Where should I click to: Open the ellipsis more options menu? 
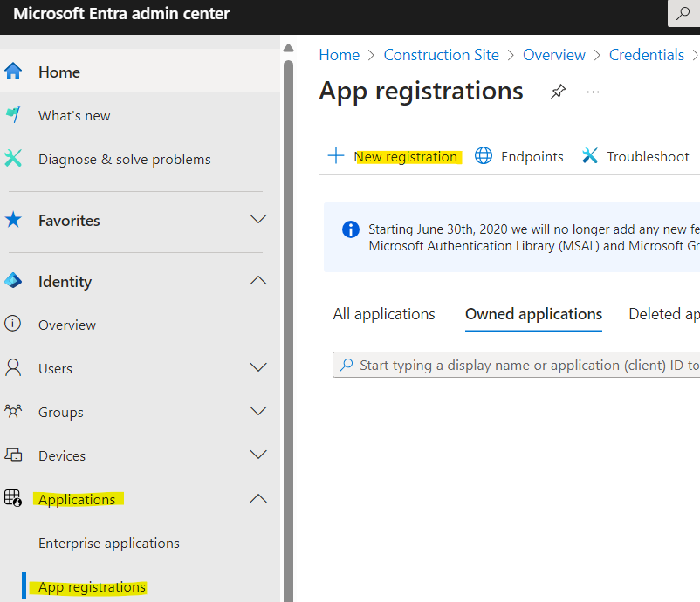pyautogui.click(x=593, y=92)
